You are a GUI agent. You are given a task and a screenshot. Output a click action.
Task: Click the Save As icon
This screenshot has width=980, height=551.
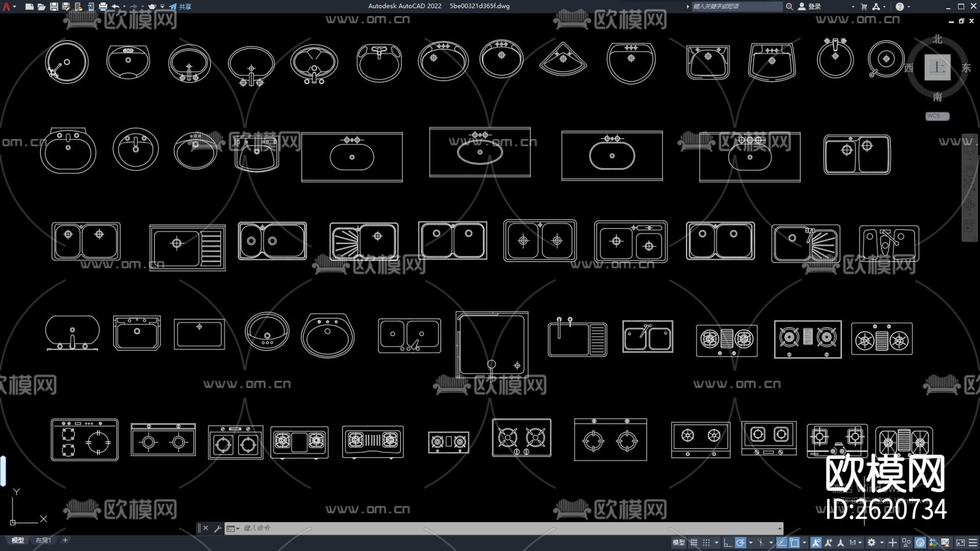coord(66,7)
